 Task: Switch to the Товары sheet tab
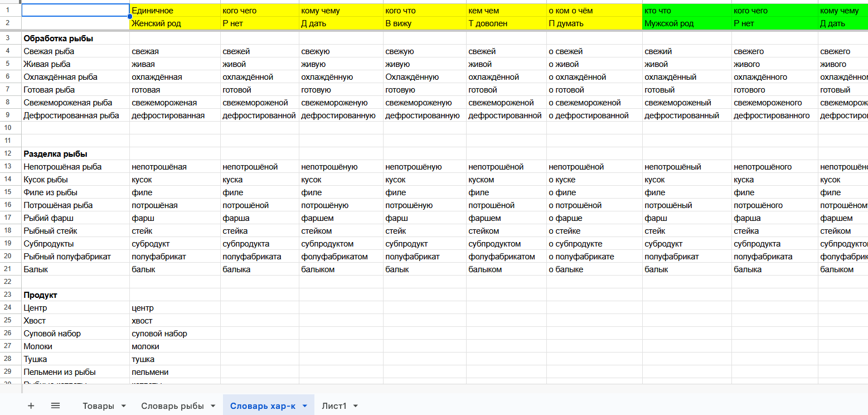point(98,406)
